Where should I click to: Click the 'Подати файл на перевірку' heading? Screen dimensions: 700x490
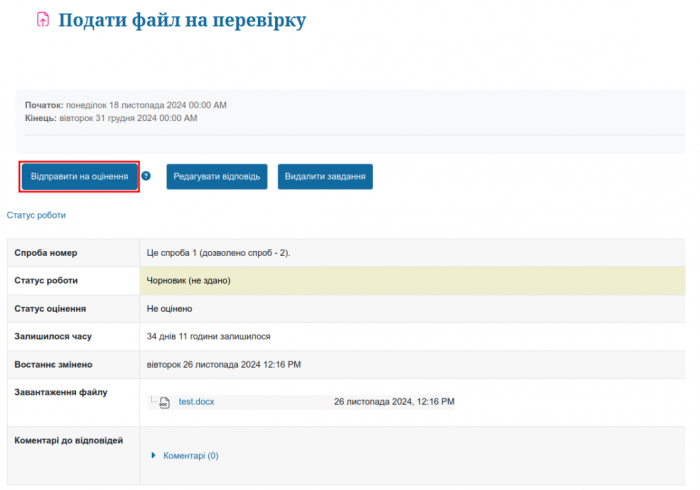pyautogui.click(x=182, y=20)
